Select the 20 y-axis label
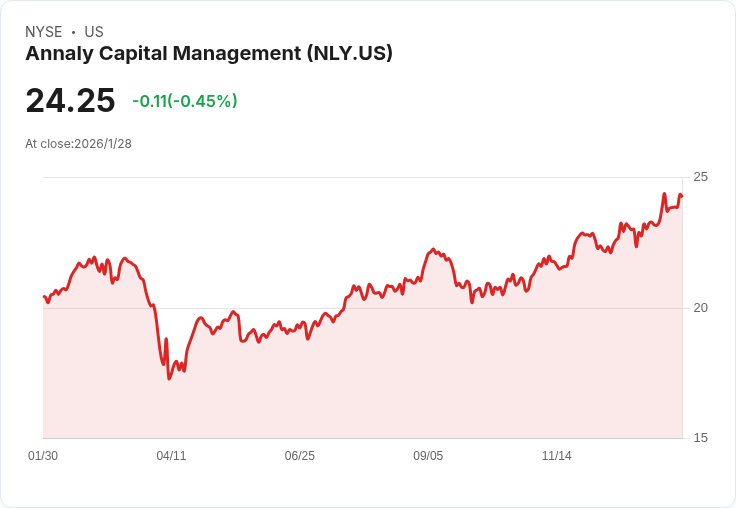The image size is (736, 508). click(x=700, y=307)
